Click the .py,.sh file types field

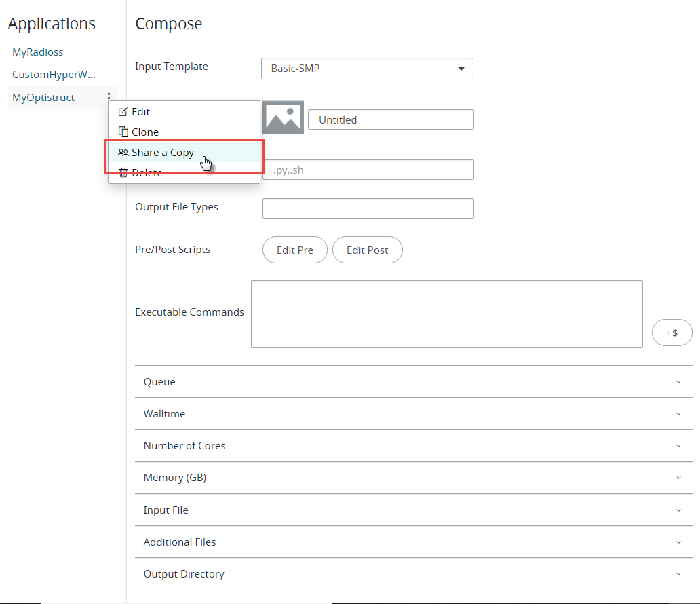[368, 170]
